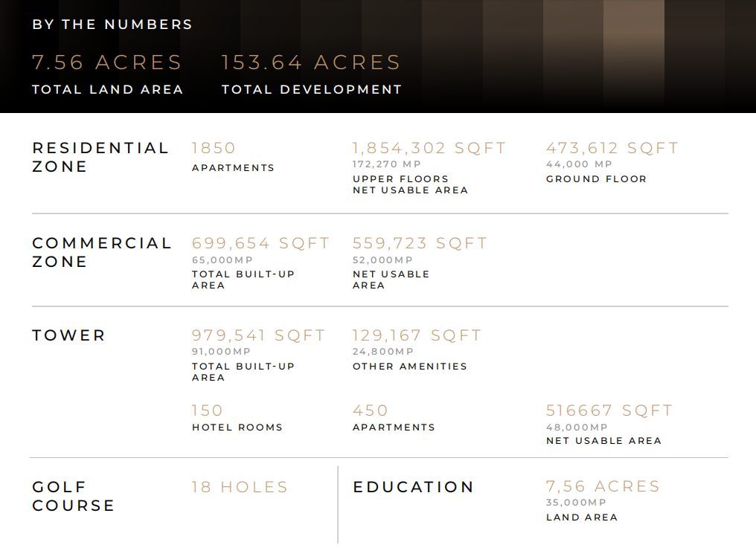Select the 516667 SQFT net usable value
This screenshot has width=756, height=548.
[x=609, y=410]
